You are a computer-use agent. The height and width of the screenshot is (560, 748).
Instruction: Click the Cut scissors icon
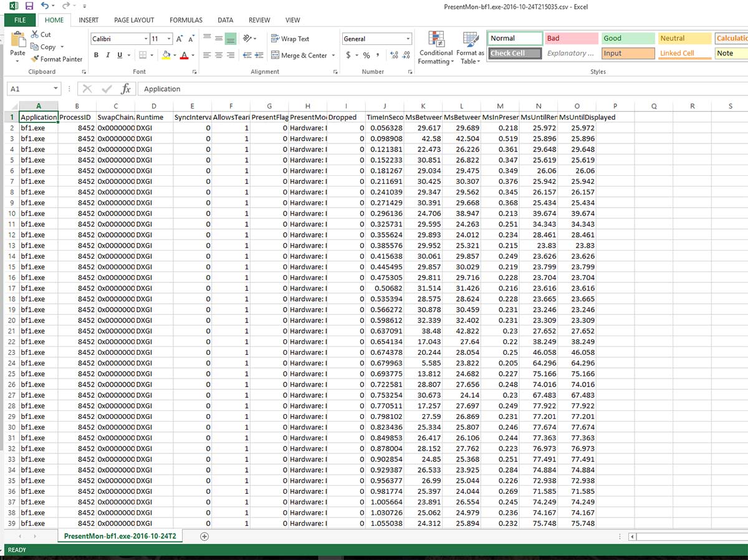click(34, 34)
